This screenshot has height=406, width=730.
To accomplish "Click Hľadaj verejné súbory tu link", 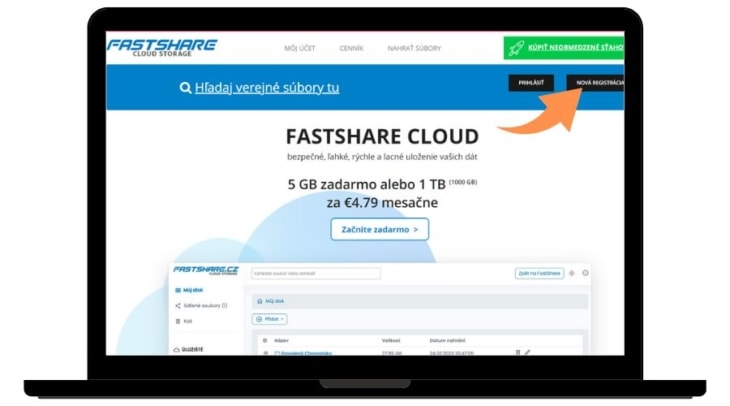I will tap(267, 88).
